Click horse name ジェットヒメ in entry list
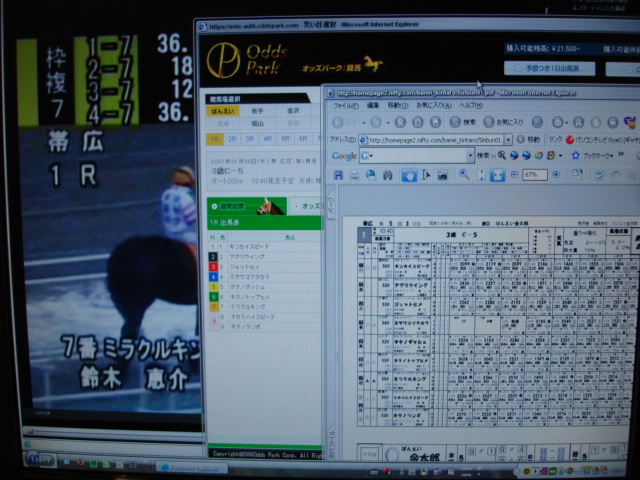This screenshot has height=480, width=640. pos(244,267)
